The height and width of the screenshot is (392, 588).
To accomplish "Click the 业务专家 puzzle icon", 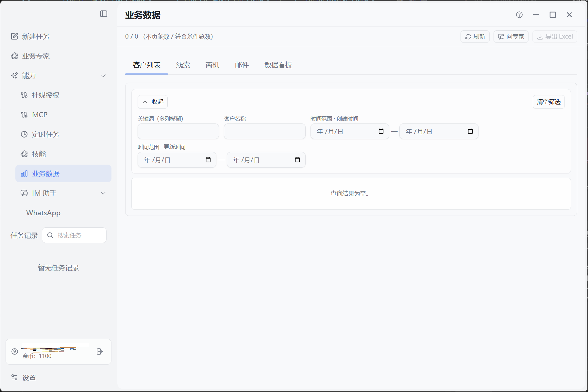I will (14, 56).
